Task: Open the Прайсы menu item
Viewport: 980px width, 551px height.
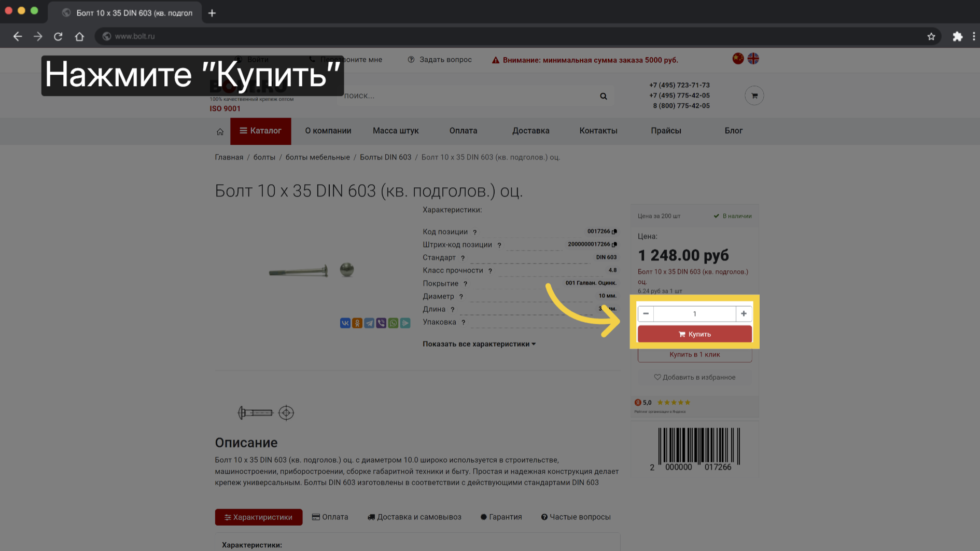Action: click(x=666, y=131)
